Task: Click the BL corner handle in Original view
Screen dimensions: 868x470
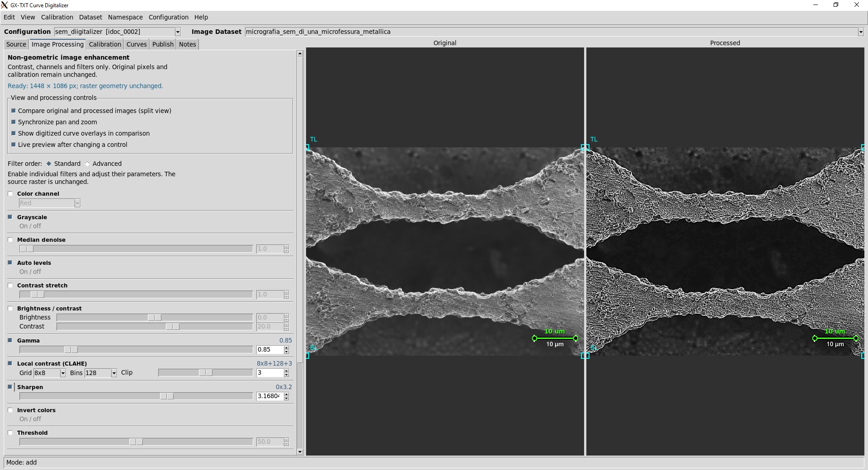Action: [307, 356]
